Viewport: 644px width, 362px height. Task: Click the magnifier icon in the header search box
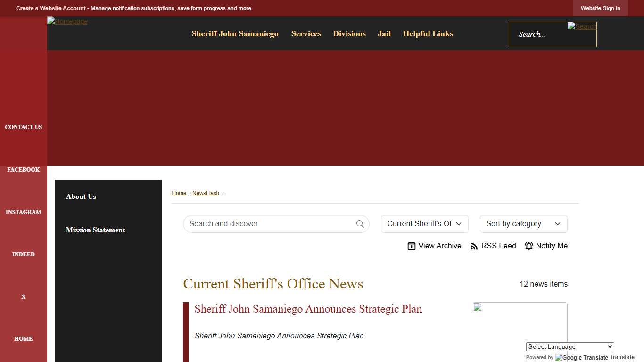point(581,26)
